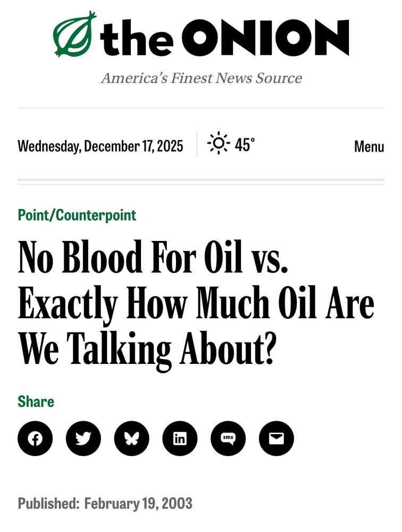The height and width of the screenshot is (532, 402).
Task: Click the green Share heading
Action: [x=35, y=402]
